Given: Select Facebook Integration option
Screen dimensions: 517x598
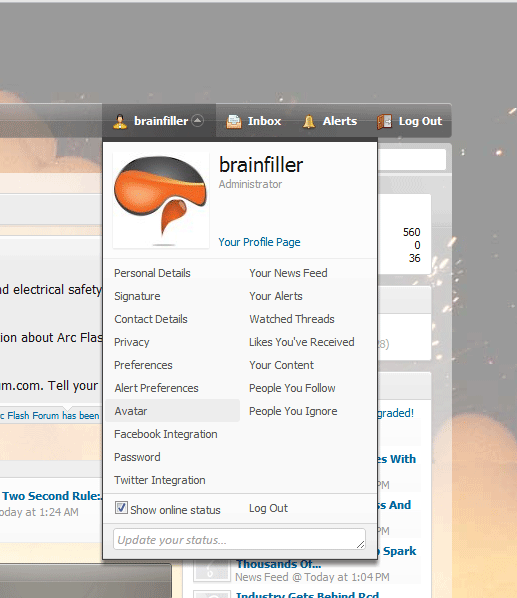Looking at the screenshot, I should [x=165, y=434].
